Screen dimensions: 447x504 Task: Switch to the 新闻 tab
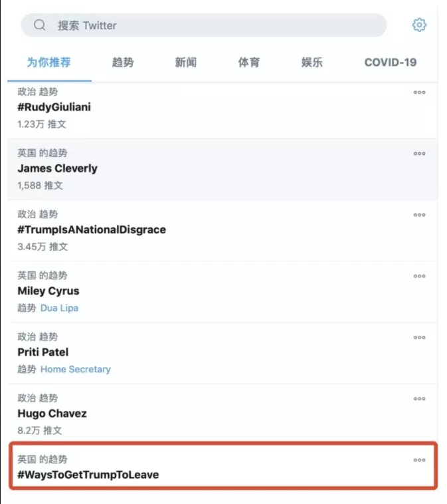pos(185,63)
